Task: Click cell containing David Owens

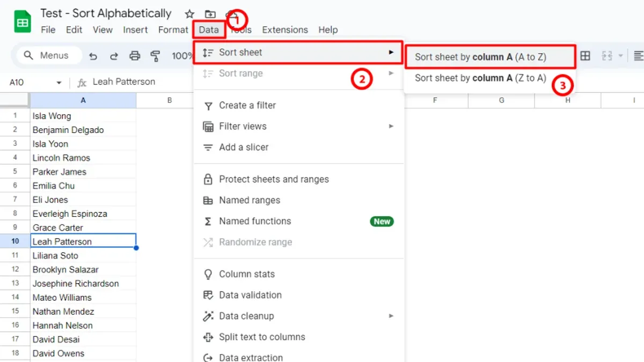Action: [83, 353]
